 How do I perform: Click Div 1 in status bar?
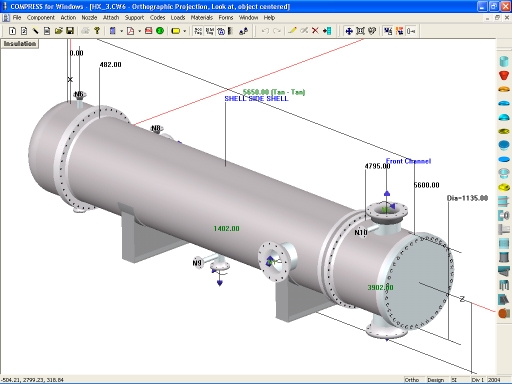coord(478,380)
